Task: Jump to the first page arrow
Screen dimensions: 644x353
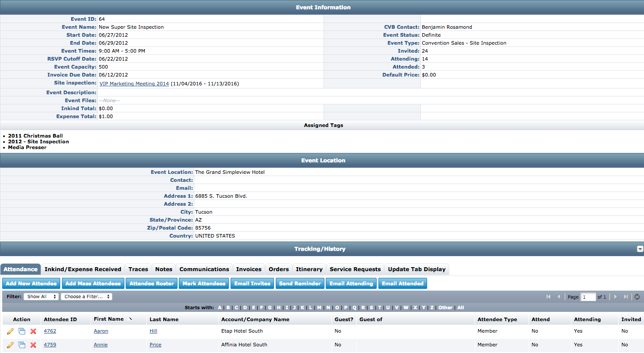Action: (x=548, y=297)
